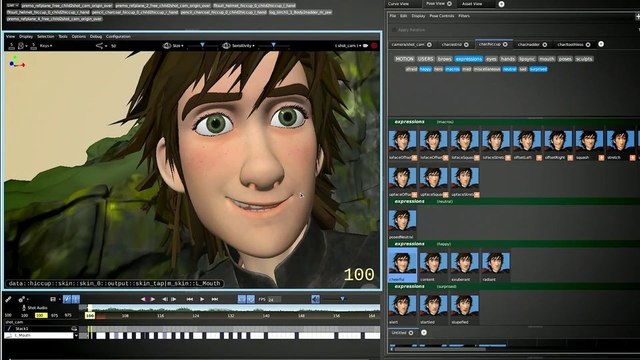The width and height of the screenshot is (640, 360).
Task: Click the previous key icon left of the mouse icon
Action: coord(11,46)
